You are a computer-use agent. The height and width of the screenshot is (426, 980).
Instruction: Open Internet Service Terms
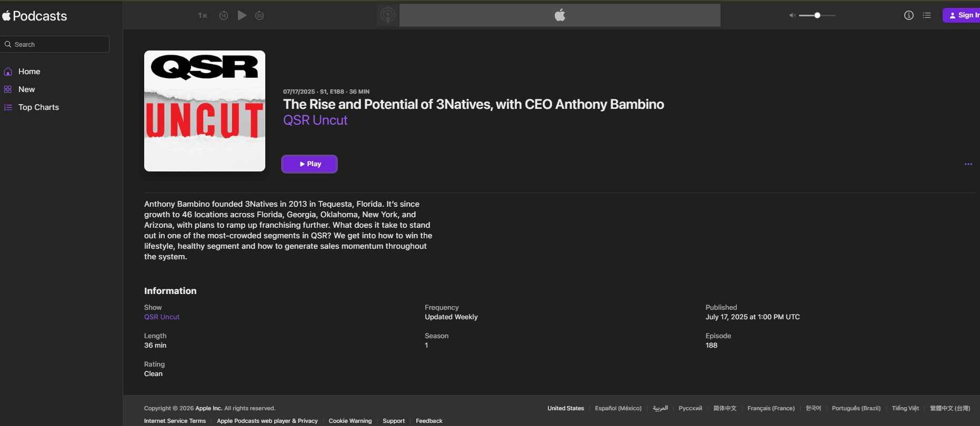pyautogui.click(x=175, y=421)
